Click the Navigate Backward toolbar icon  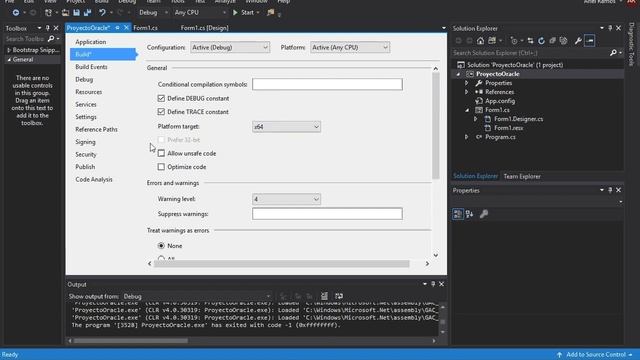[x=16, y=13]
